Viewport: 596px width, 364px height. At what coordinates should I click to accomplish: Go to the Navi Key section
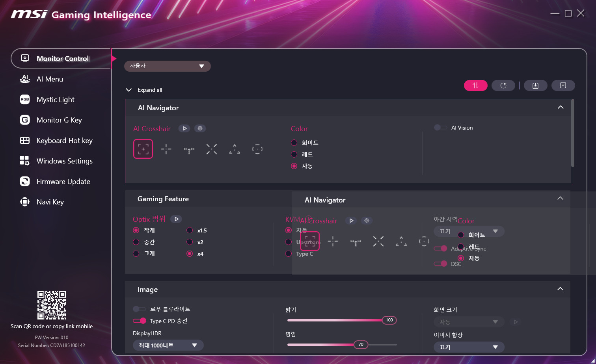coord(50,202)
